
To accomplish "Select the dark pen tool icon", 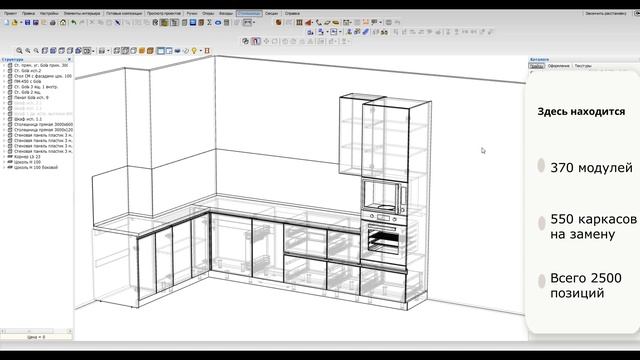I will [x=118, y=22].
